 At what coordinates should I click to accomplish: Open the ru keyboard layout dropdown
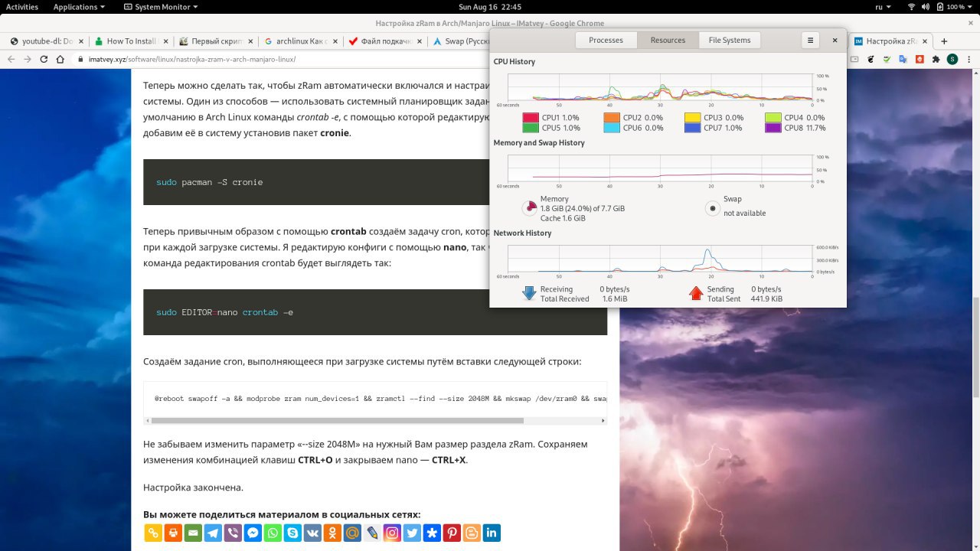pos(883,7)
